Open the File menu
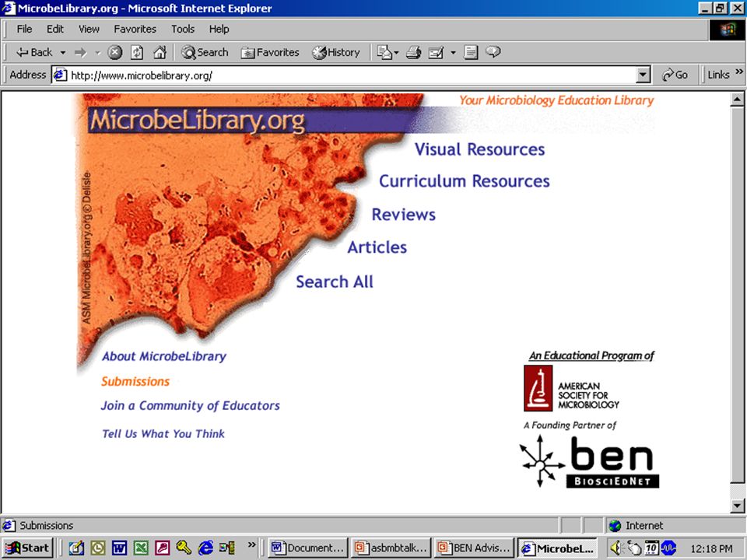747x560 pixels. point(24,29)
